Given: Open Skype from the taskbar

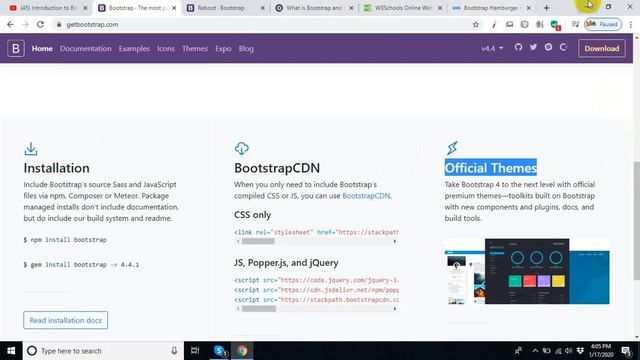Looking at the screenshot, I should (220, 351).
